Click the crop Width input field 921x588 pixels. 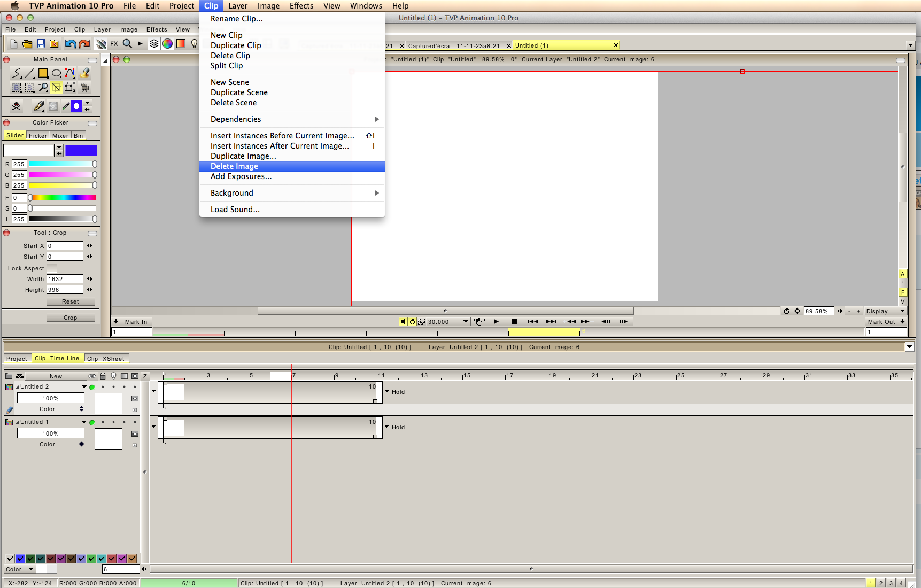click(x=65, y=279)
